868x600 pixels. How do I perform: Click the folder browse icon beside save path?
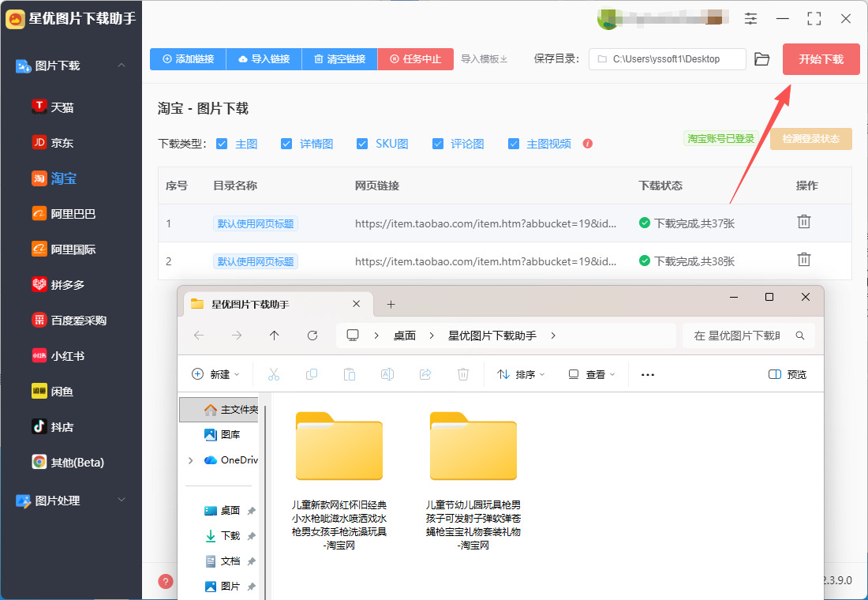click(x=761, y=58)
